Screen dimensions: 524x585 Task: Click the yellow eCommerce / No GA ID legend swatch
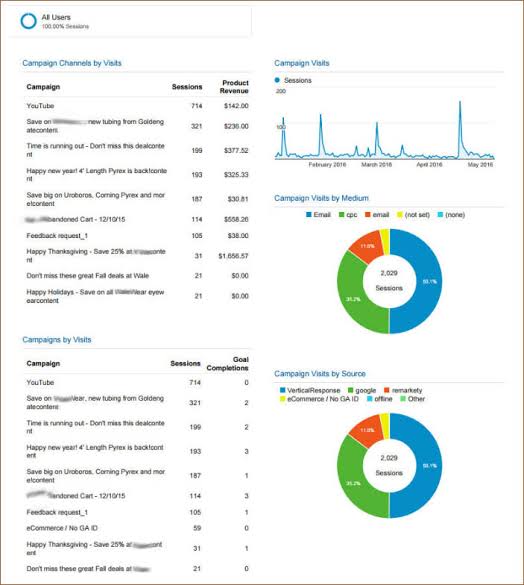(x=283, y=399)
